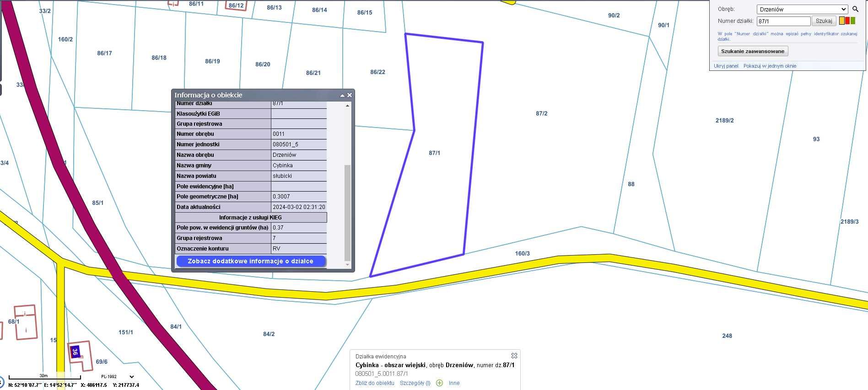Image resolution: width=868 pixels, height=390 pixels.
Task: Click the Ukryj panel link
Action: tap(726, 66)
